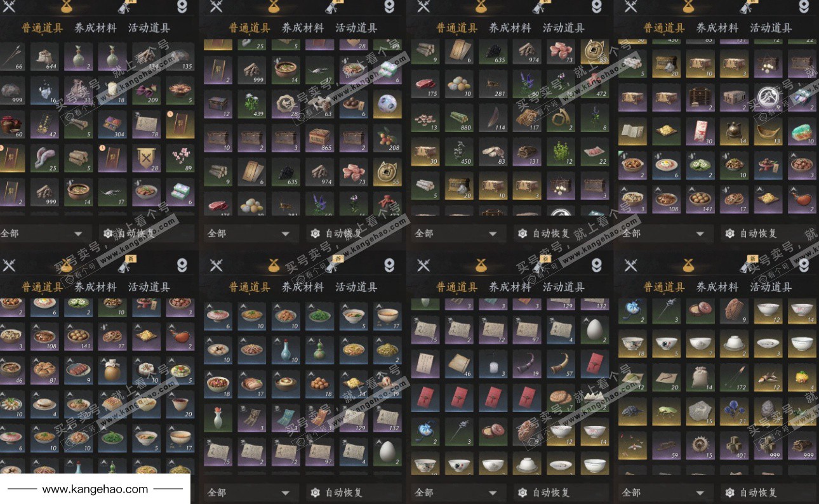The height and width of the screenshot is (504, 819).
Task: Select the green beetle item
Action: [666, 411]
